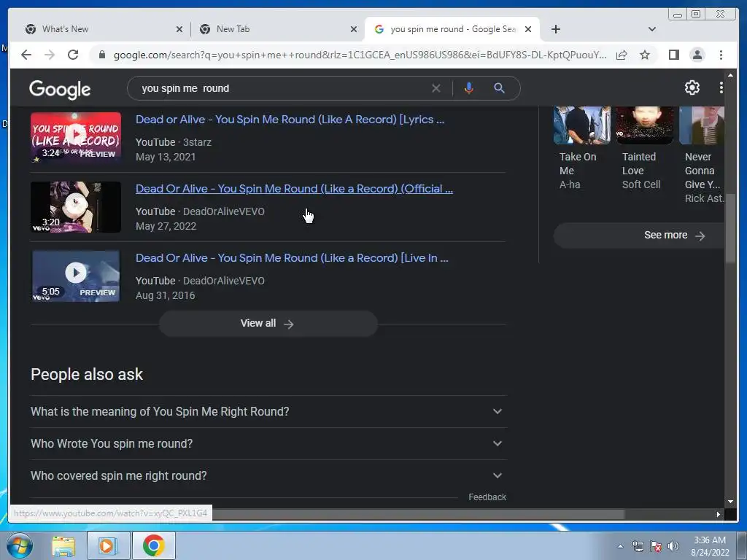Open a new tab with the plus button

point(555,29)
